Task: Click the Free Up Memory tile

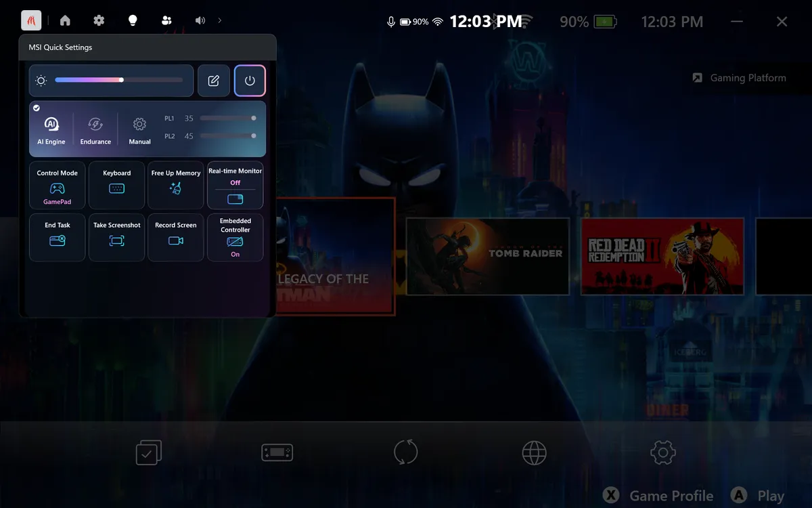Action: (176, 185)
